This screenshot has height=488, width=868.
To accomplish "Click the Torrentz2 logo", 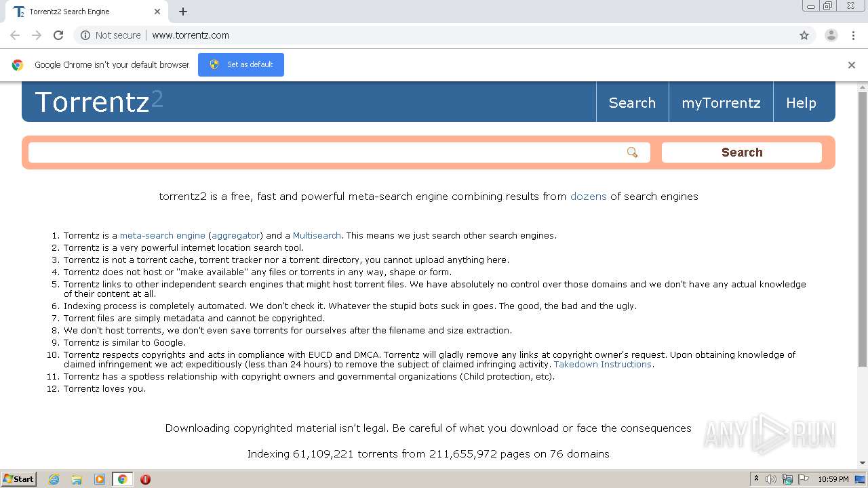I will (99, 102).
